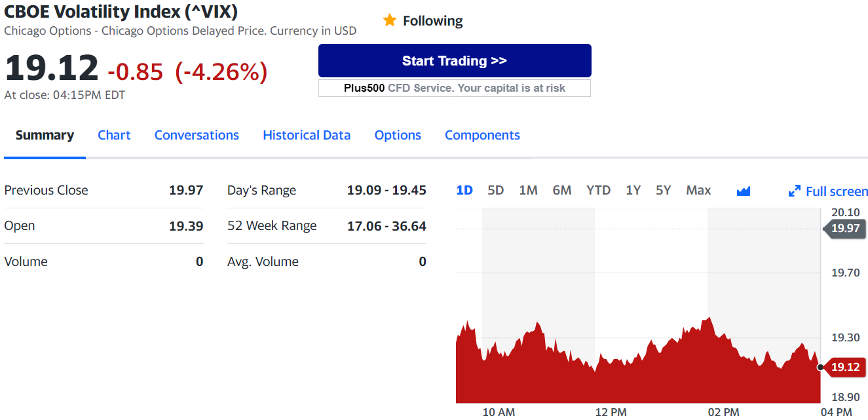Image resolution: width=868 pixels, height=420 pixels.
Task: Select the 5D chart range
Action: (496, 190)
